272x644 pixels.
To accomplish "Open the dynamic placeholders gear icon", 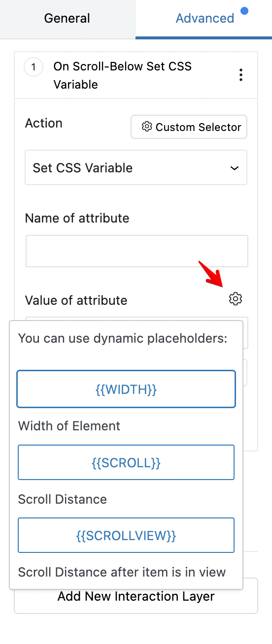I will 236,298.
